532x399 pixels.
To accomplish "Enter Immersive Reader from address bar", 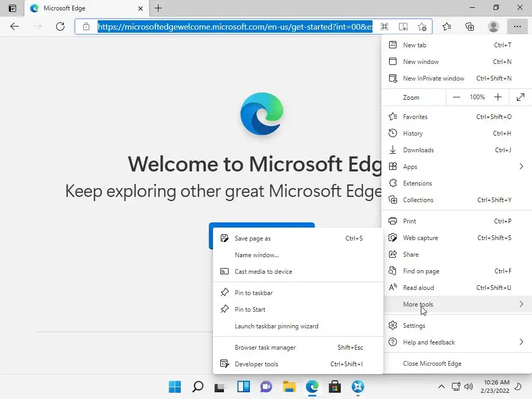I will pos(403,26).
